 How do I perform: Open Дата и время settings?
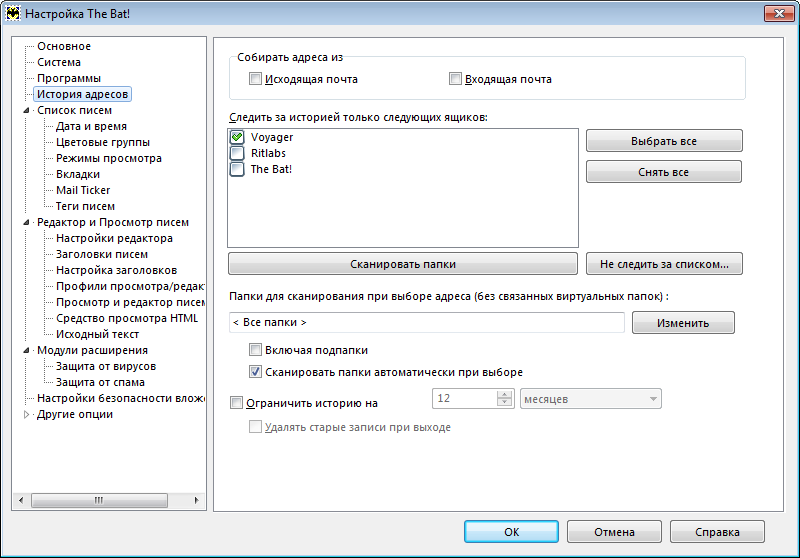coord(91,126)
